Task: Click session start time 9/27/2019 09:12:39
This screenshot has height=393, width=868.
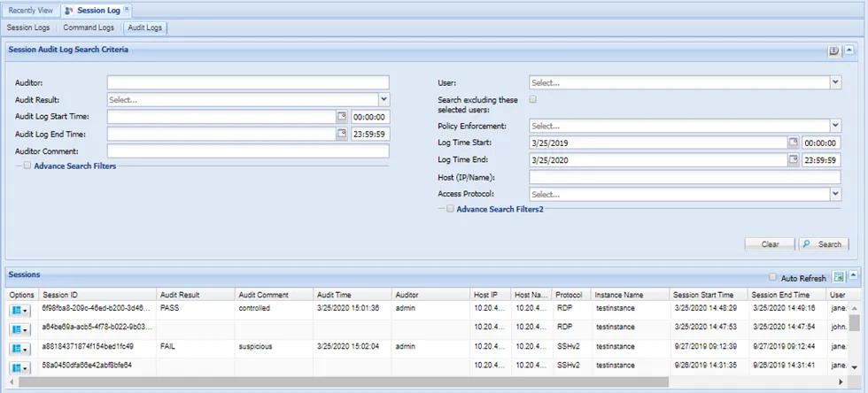Action: (709, 346)
